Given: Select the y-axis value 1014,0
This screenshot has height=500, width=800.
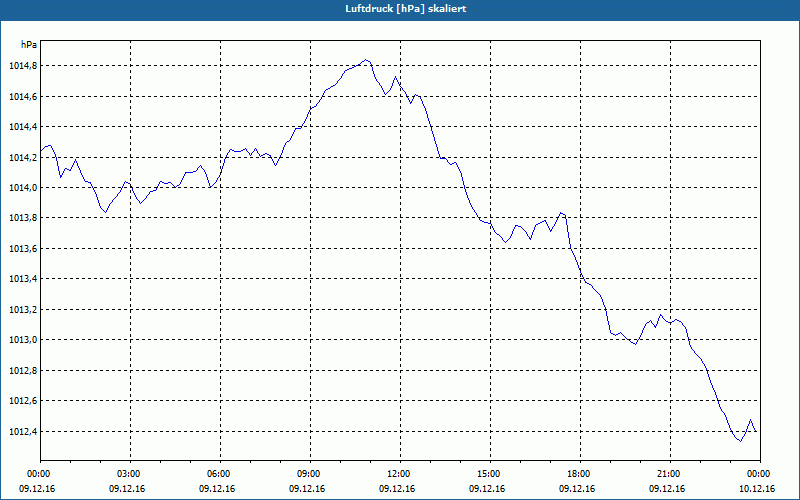Looking at the screenshot, I should click(x=23, y=188).
